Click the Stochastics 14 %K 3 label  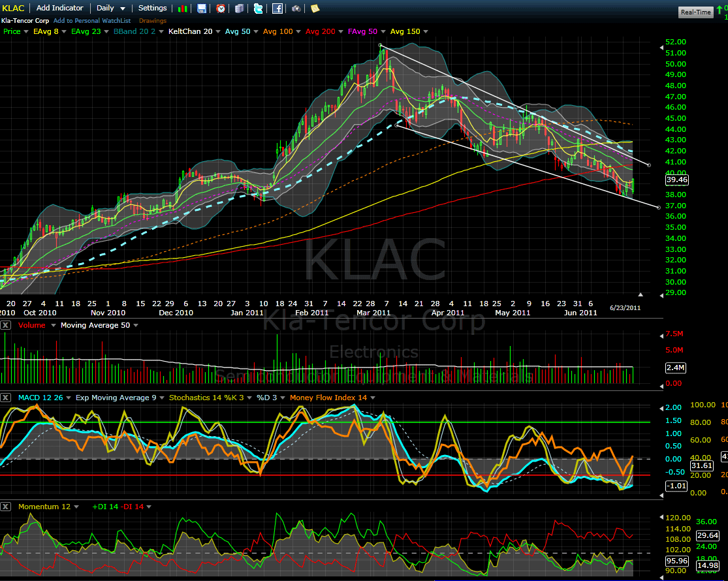pos(206,398)
